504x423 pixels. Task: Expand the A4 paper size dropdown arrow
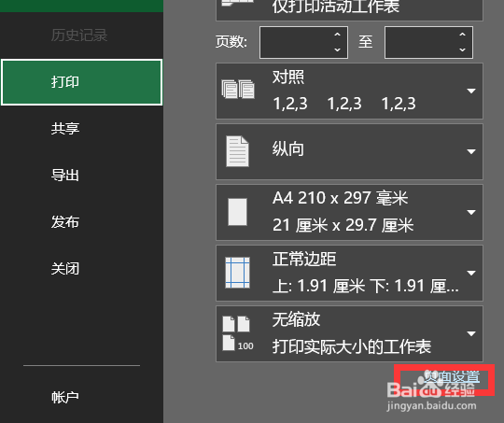pos(471,212)
